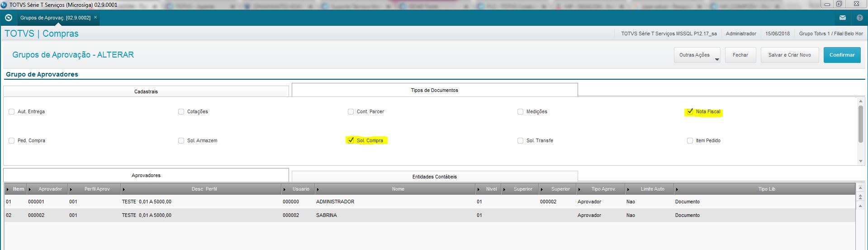Viewport: 868px width, 250px height.
Task: Click the Item column header arrow
Action: [9, 189]
